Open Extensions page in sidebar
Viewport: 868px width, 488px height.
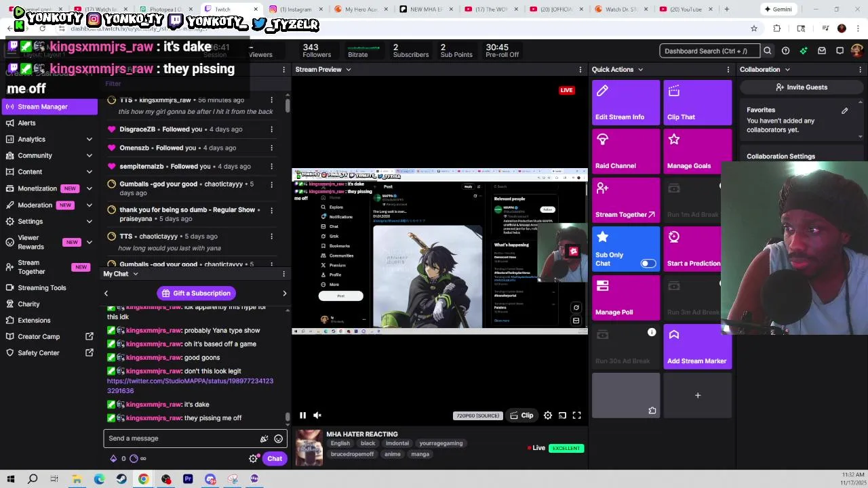point(34,320)
